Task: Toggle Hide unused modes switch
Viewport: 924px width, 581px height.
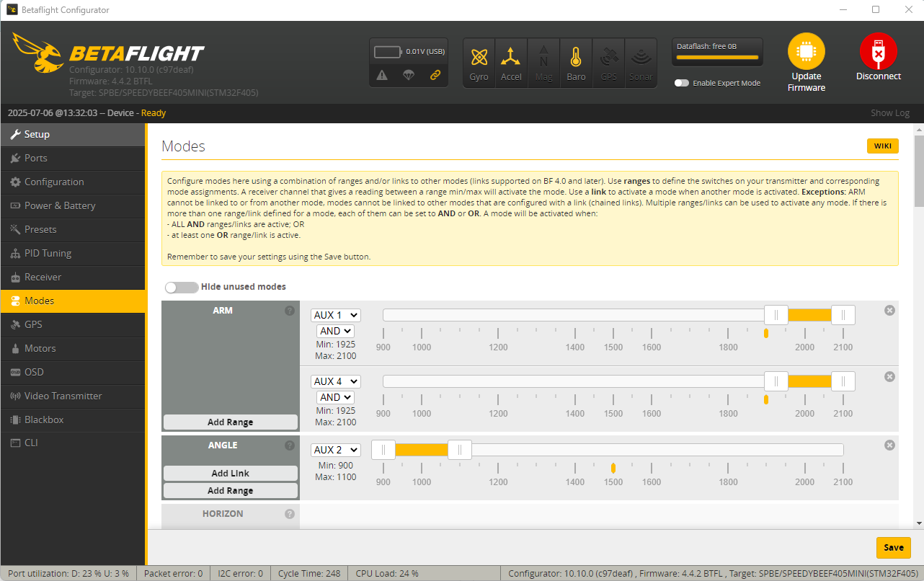Action: pyautogui.click(x=182, y=287)
